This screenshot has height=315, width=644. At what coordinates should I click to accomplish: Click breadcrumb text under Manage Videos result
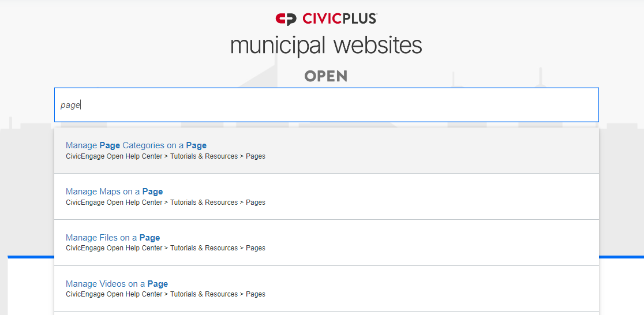tap(166, 294)
